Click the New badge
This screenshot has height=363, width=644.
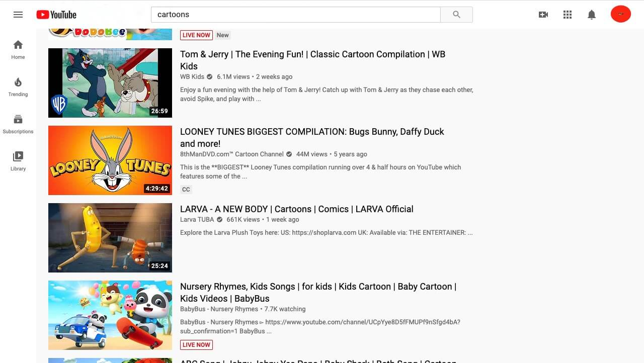pyautogui.click(x=223, y=35)
